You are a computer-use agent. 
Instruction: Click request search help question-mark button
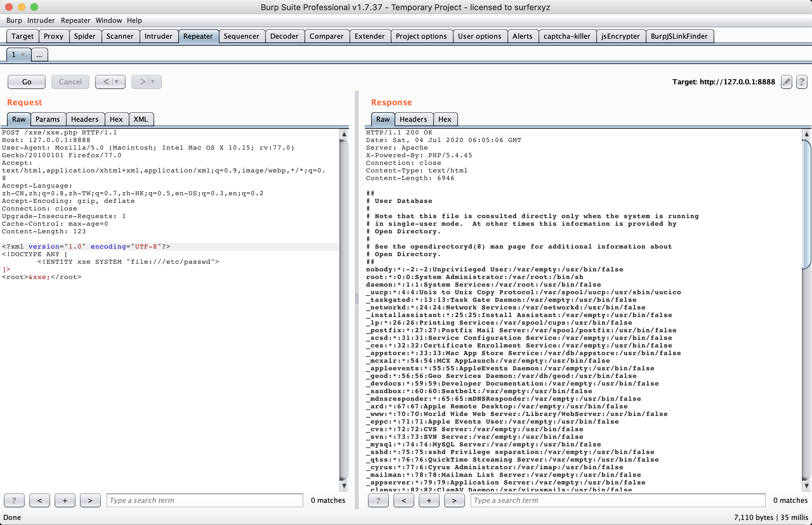[14, 500]
